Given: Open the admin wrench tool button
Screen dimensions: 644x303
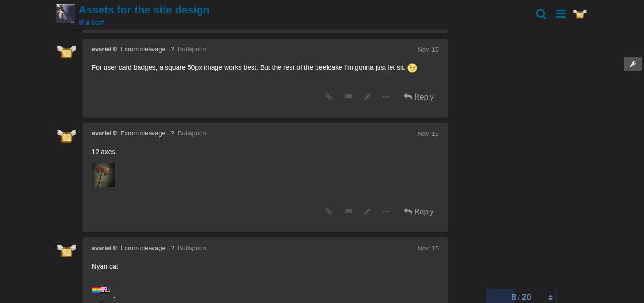Looking at the screenshot, I should (632, 64).
